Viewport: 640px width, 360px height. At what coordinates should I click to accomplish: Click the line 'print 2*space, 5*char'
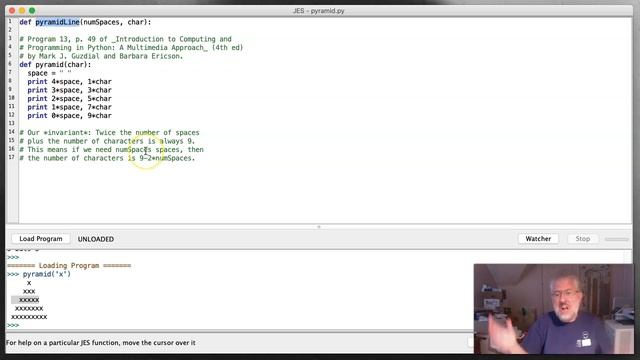tap(69, 99)
